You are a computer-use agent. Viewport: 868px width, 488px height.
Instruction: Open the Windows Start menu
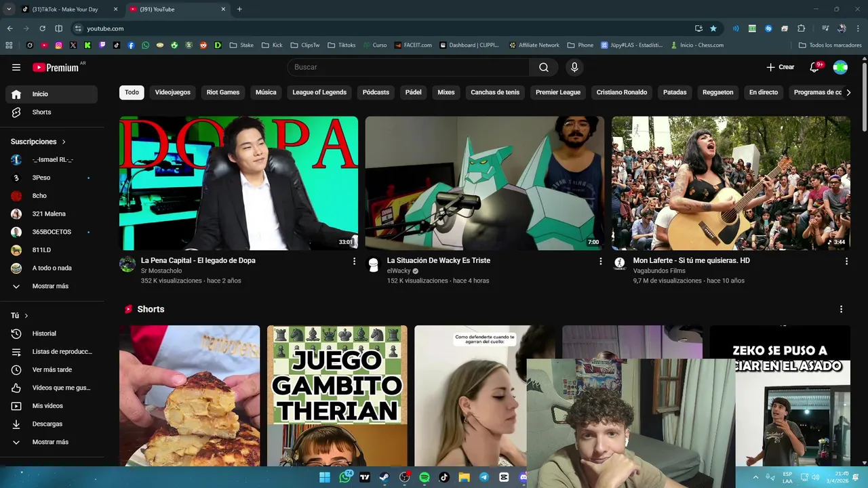tap(325, 477)
